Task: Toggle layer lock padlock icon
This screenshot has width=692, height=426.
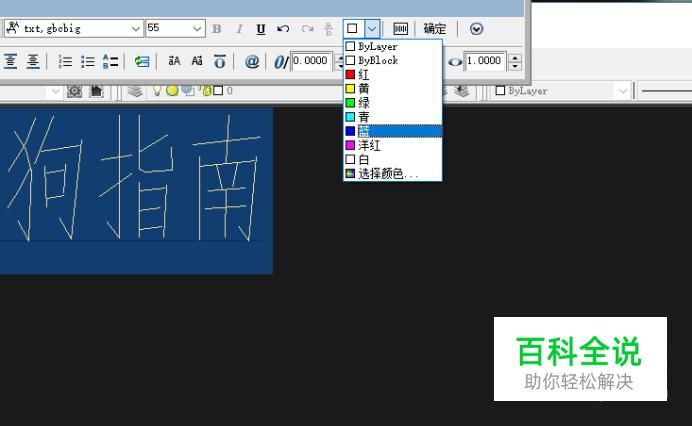Action: (205, 91)
